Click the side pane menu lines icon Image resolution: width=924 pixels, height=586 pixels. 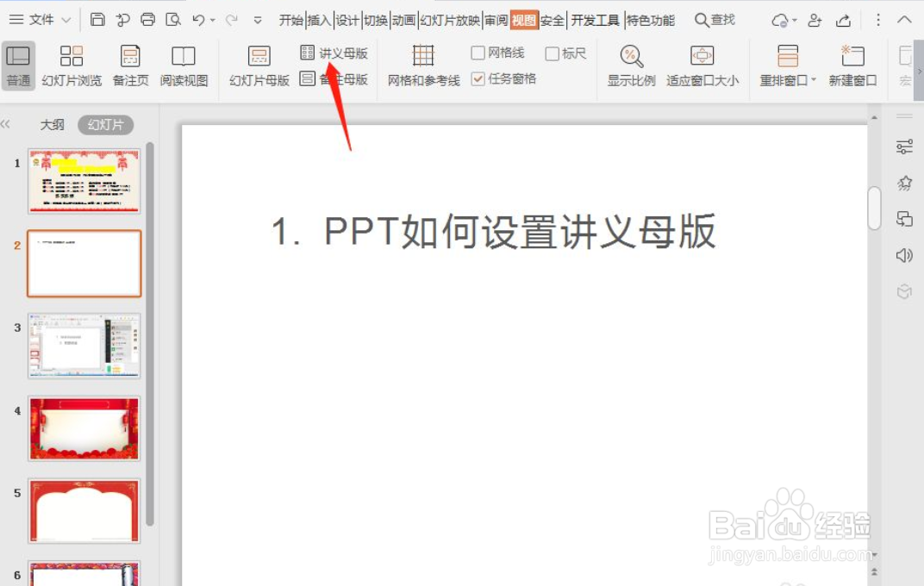tap(904, 116)
